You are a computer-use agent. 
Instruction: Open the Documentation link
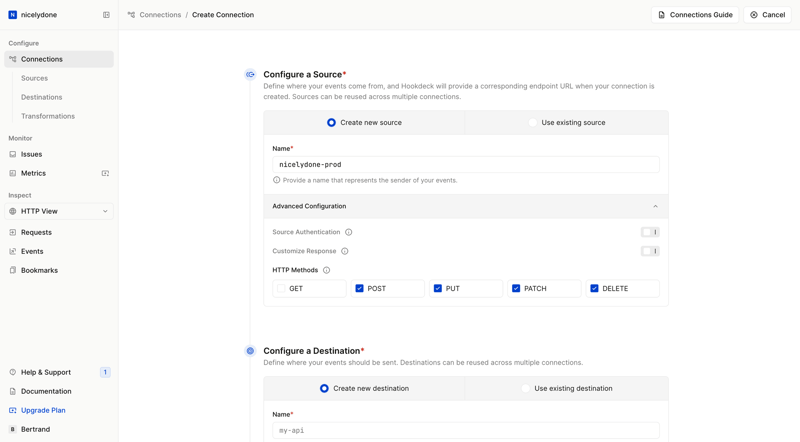(x=46, y=391)
